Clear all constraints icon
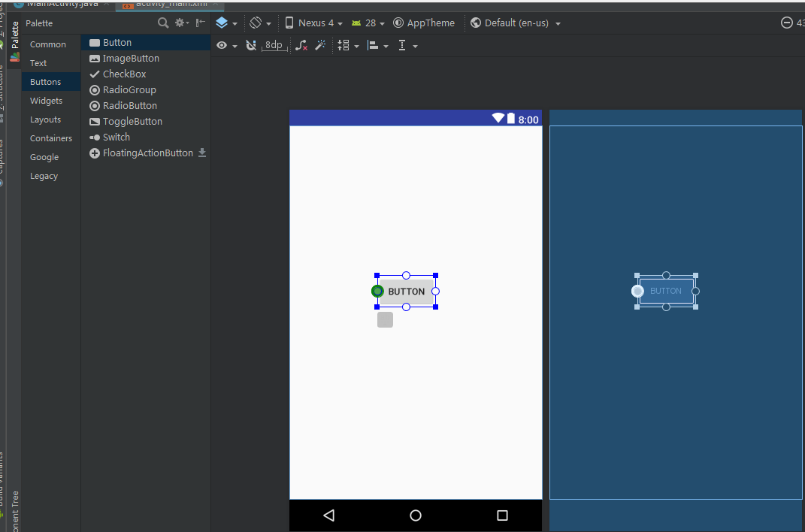 (x=301, y=46)
